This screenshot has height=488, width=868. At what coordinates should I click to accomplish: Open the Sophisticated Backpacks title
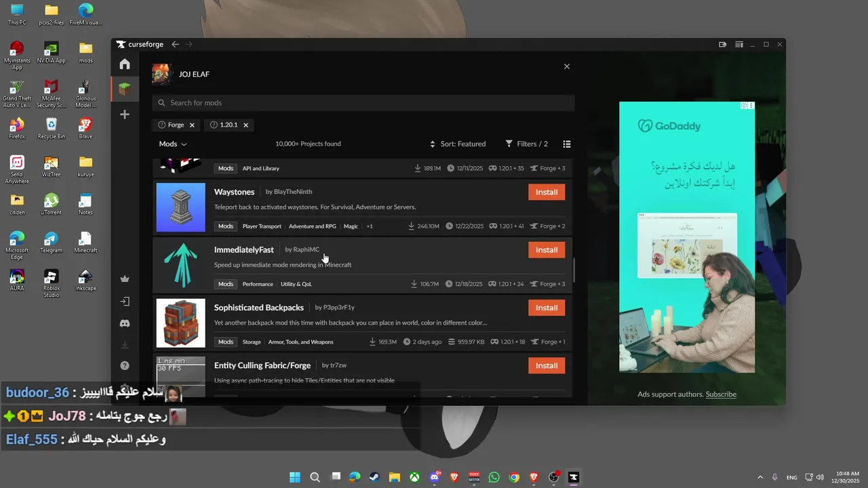coord(259,308)
